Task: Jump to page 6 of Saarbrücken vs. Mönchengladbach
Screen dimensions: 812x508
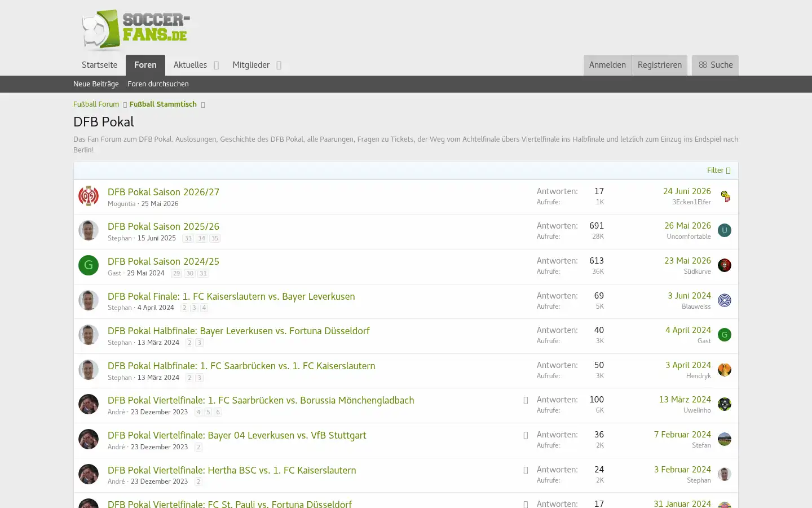Action: click(x=218, y=413)
